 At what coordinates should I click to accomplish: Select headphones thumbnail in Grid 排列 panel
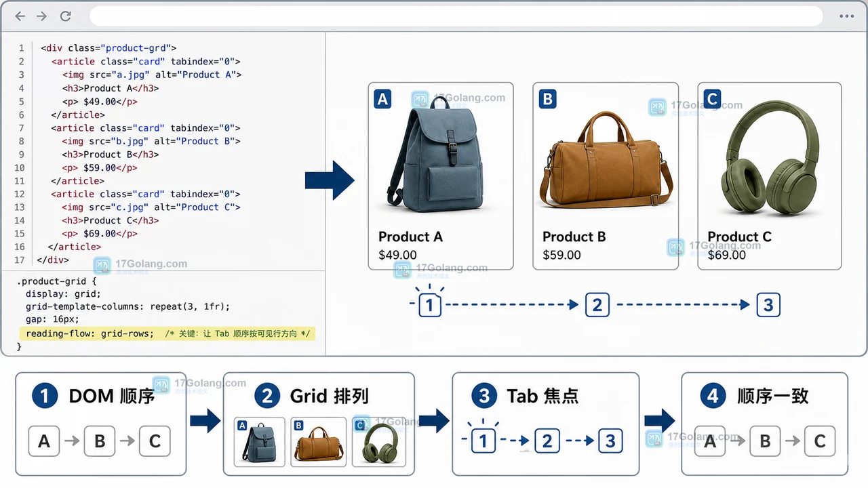[379, 442]
